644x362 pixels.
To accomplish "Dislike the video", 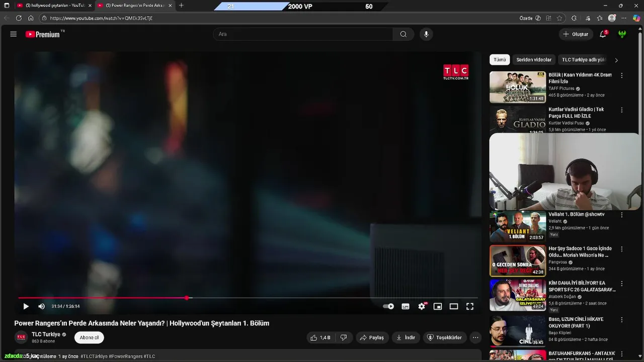I will tap(344, 338).
